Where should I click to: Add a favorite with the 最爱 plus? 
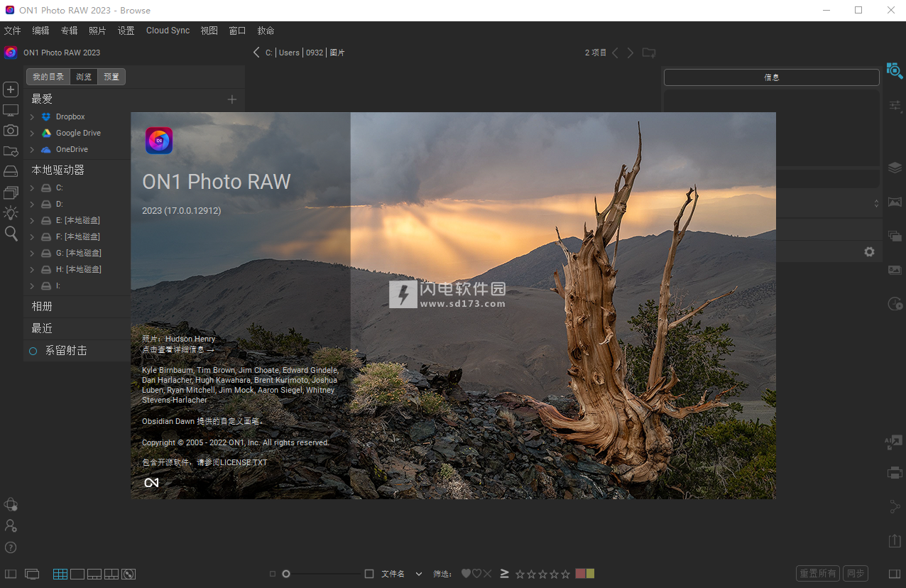[231, 99]
